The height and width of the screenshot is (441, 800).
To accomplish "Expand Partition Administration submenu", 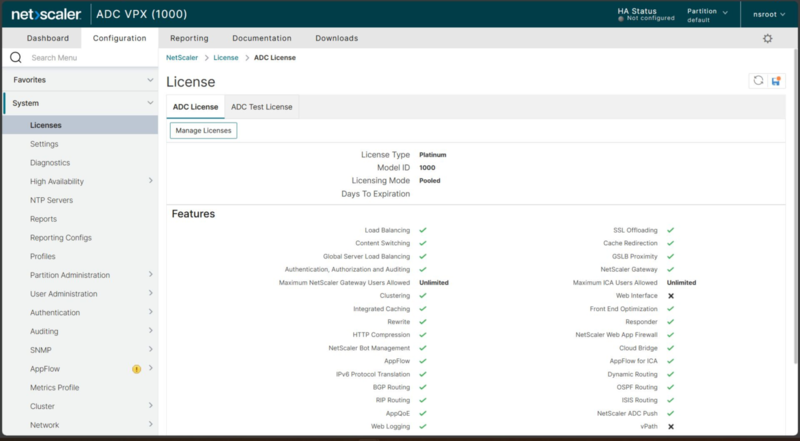I will 151,275.
